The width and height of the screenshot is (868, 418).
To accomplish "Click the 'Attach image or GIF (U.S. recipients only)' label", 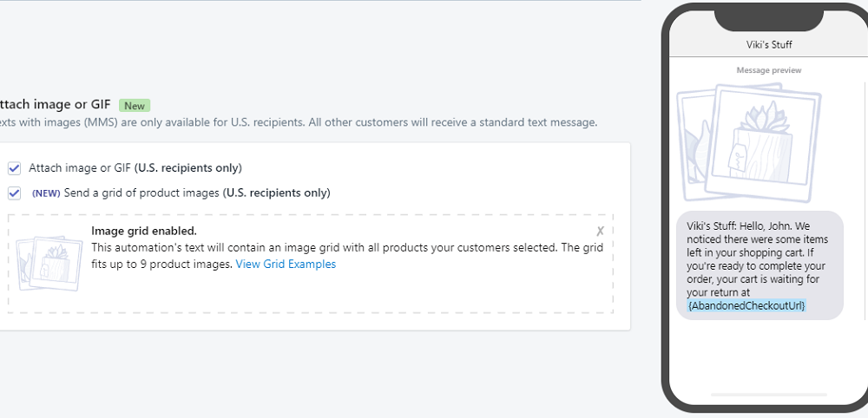I will click(135, 168).
